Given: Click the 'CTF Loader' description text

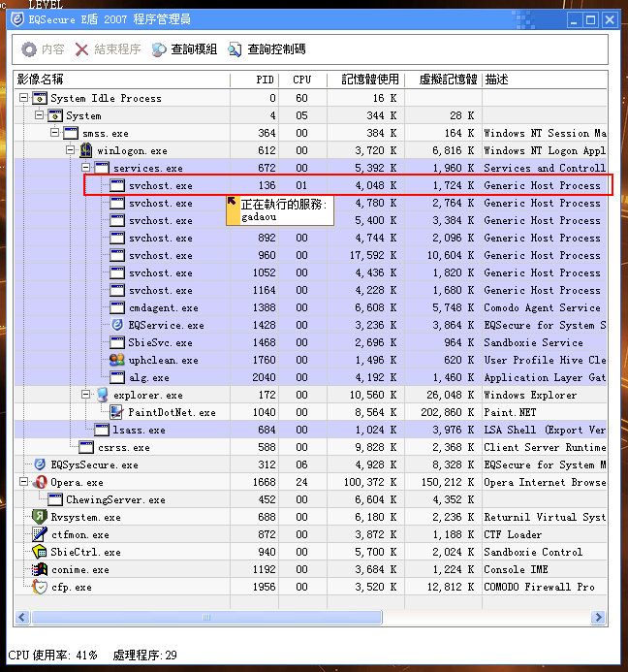Looking at the screenshot, I should click(x=513, y=534).
